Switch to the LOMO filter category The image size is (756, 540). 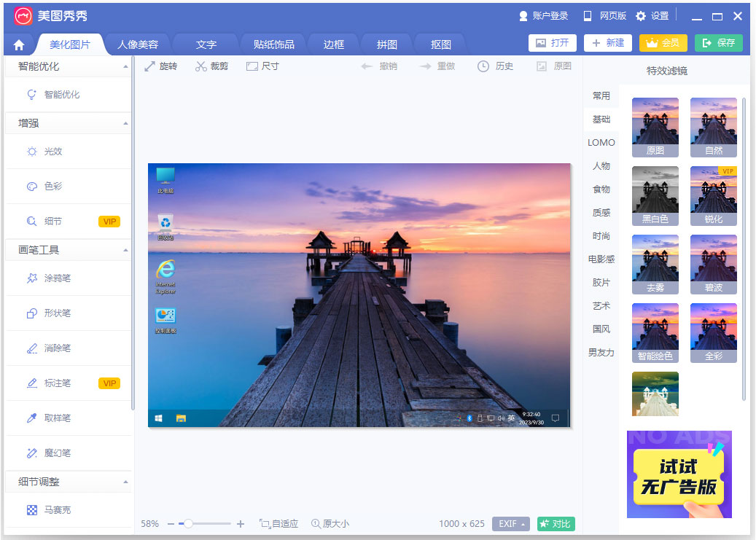[601, 142]
